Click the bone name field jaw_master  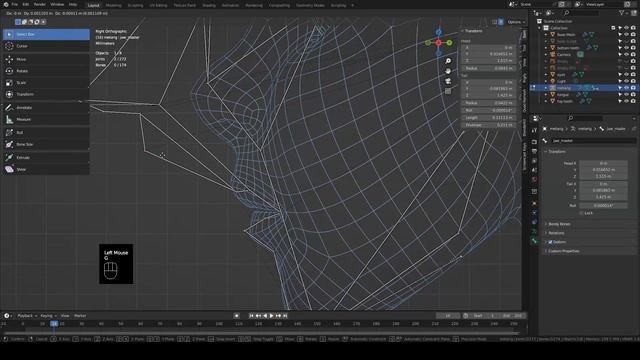coord(593,141)
